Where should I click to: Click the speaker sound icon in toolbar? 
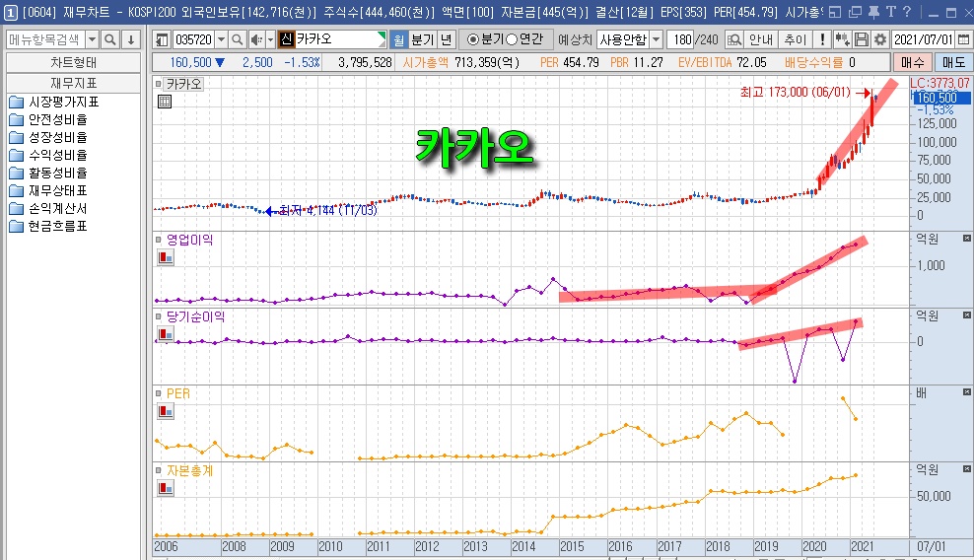[256, 39]
